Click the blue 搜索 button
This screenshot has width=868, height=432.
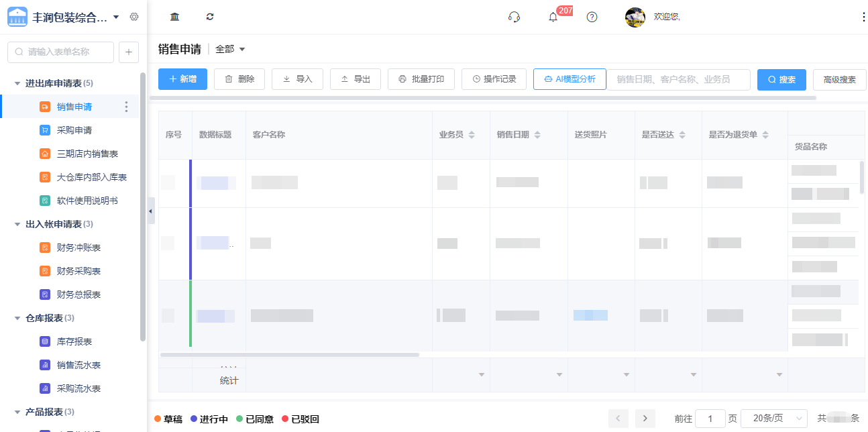pos(781,79)
